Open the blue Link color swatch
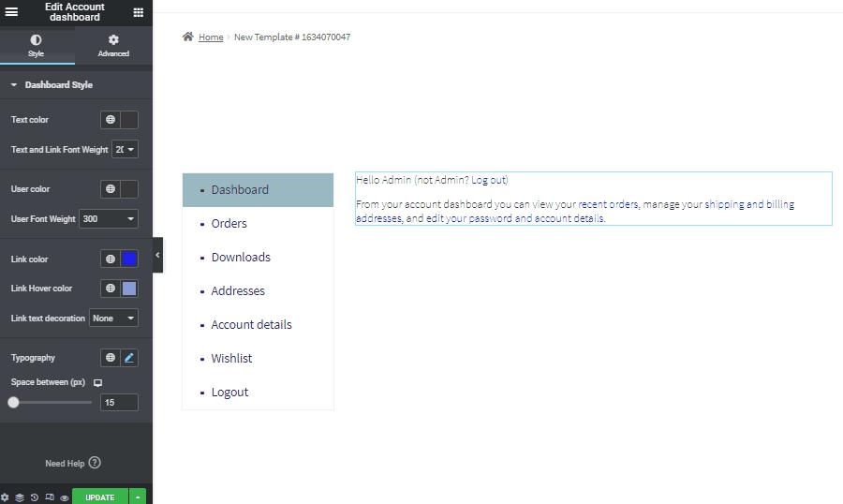The height and width of the screenshot is (504, 843). 129,259
